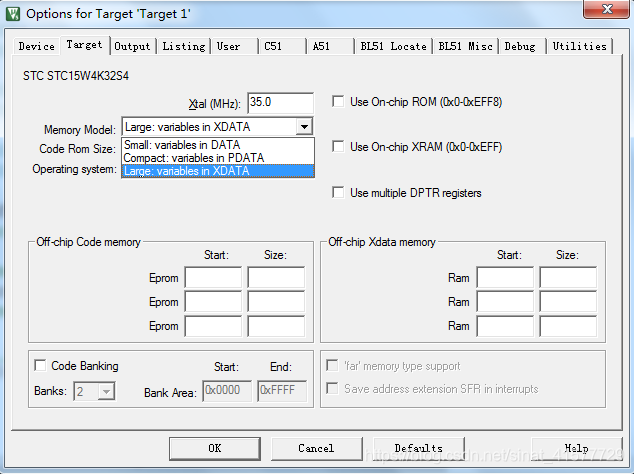Choose Large: variables in XDATA list option
Viewport: 634px width, 474px height.
pyautogui.click(x=218, y=171)
